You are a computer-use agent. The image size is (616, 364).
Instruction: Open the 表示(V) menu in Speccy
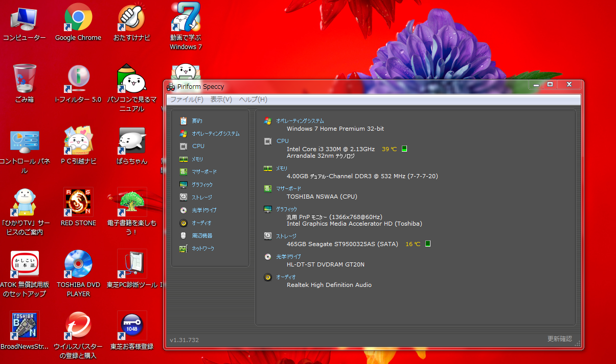[x=221, y=100]
